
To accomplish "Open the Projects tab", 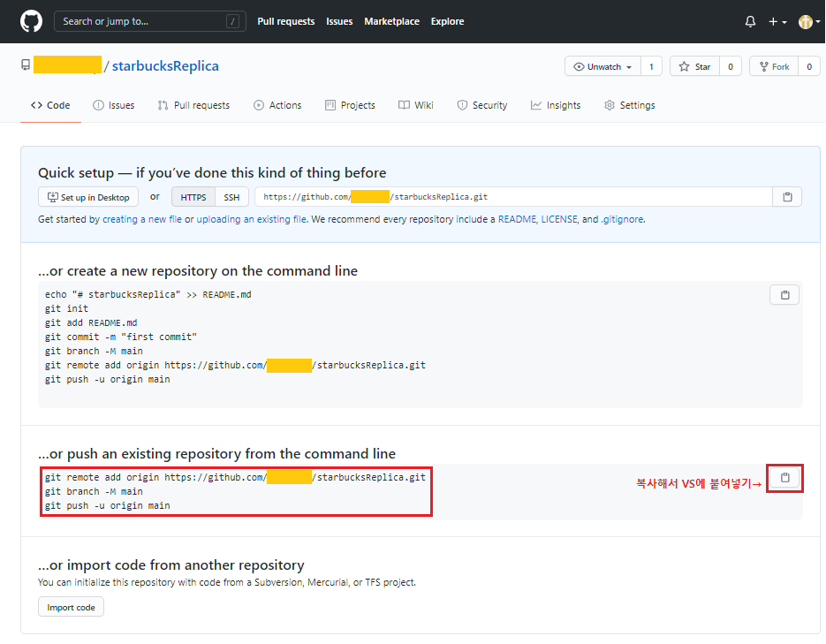I will click(x=351, y=105).
